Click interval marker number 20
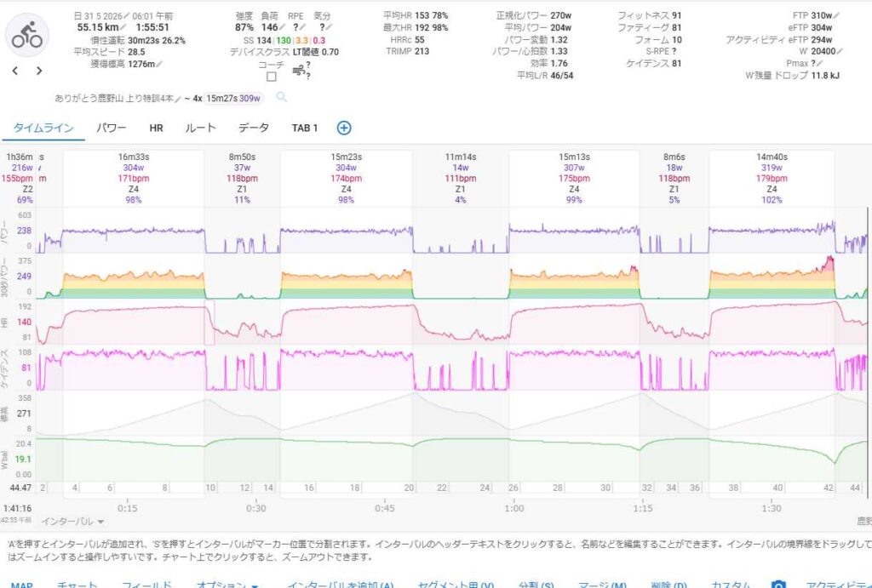Image resolution: width=872 pixels, height=588 pixels. coord(409,488)
